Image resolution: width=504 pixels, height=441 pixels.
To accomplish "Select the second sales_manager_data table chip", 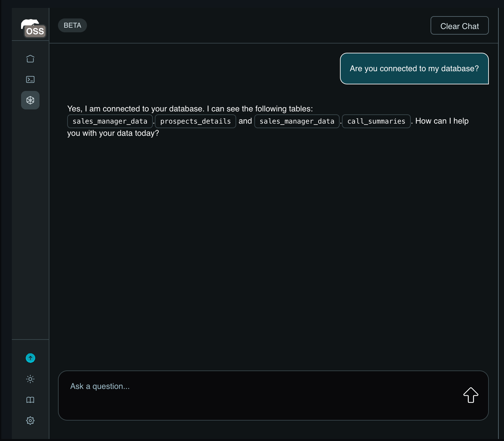I will (x=296, y=121).
